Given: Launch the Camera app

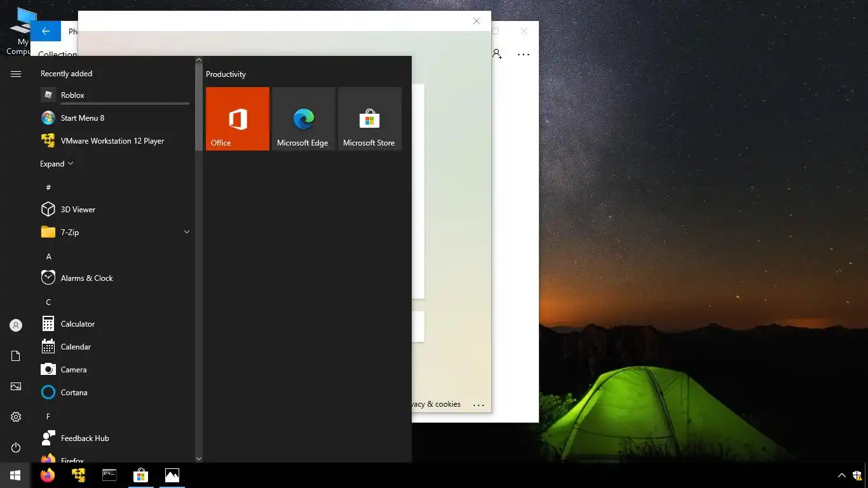Looking at the screenshot, I should (115, 370).
